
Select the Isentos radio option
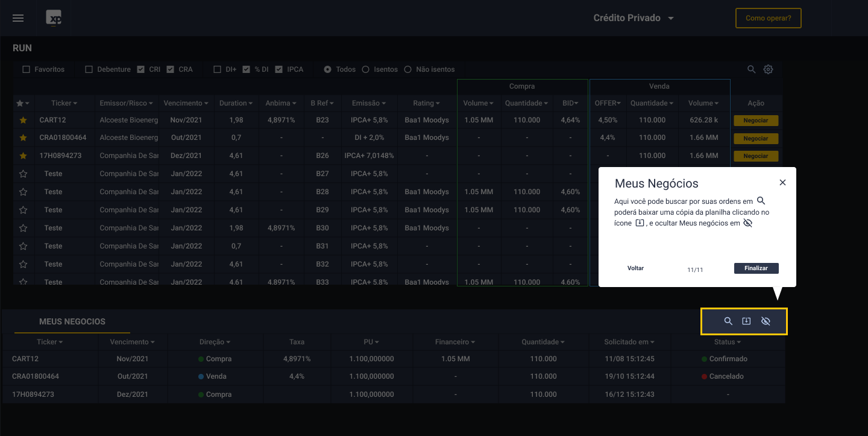[x=365, y=69]
